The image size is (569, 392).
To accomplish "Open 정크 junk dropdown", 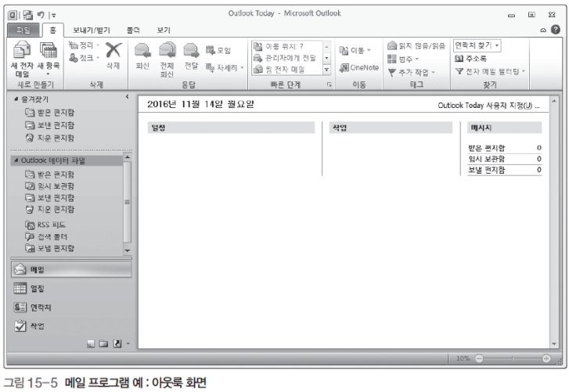I will 85,58.
